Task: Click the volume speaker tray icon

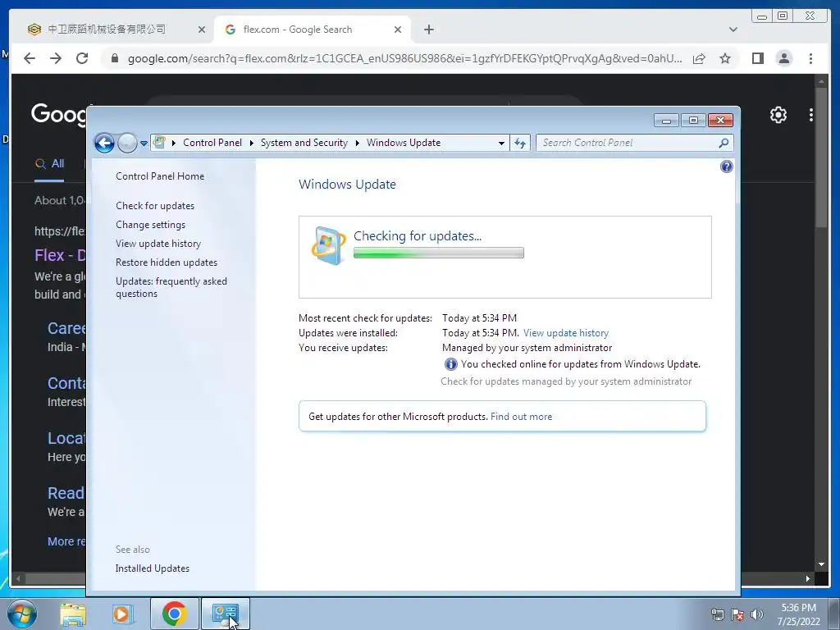Action: tap(756, 614)
